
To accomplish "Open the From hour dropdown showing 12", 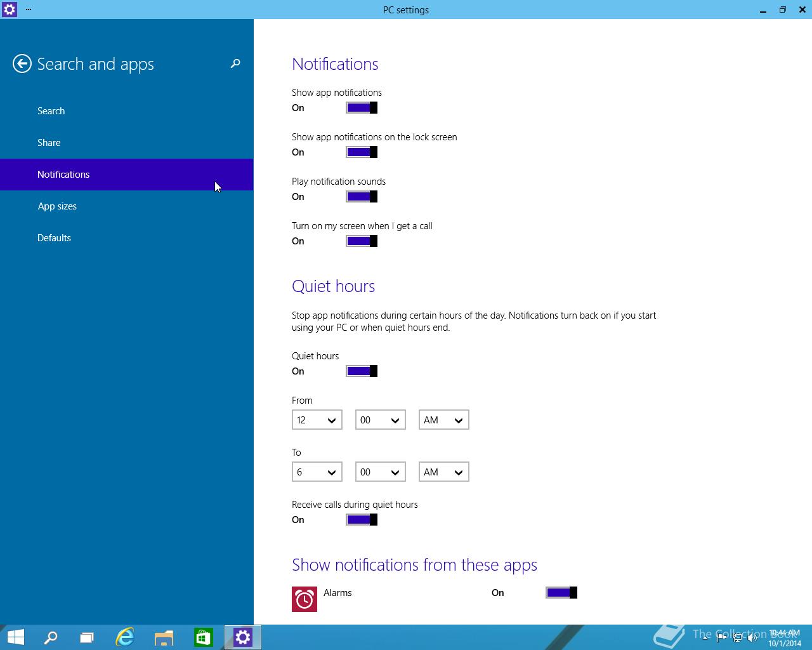I will click(317, 420).
